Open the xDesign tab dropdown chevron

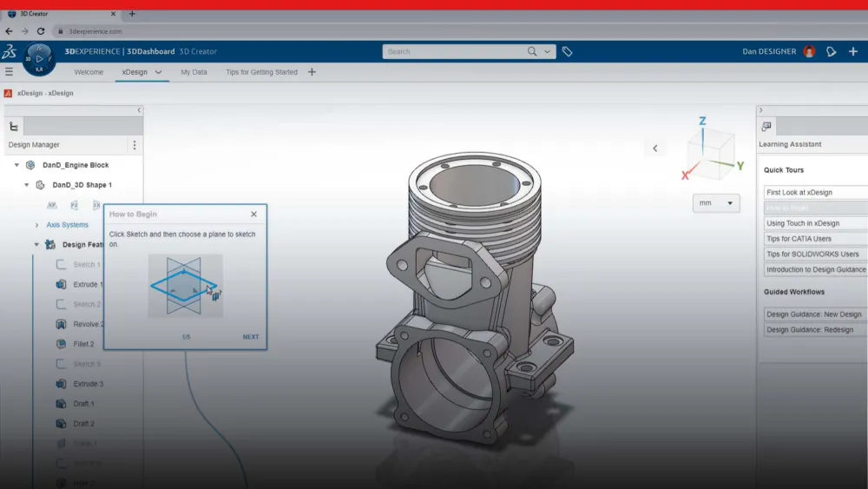(x=158, y=72)
